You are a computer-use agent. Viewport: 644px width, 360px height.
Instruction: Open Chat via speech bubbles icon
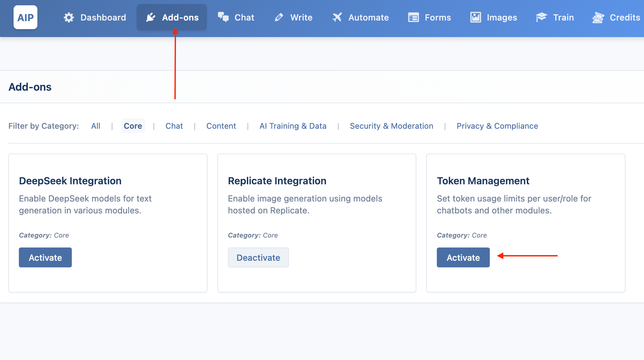pyautogui.click(x=223, y=17)
